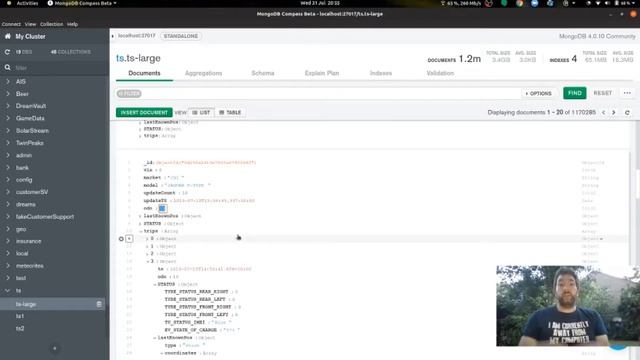
Task: Click the clock in the top bar
Action: pos(320,3)
